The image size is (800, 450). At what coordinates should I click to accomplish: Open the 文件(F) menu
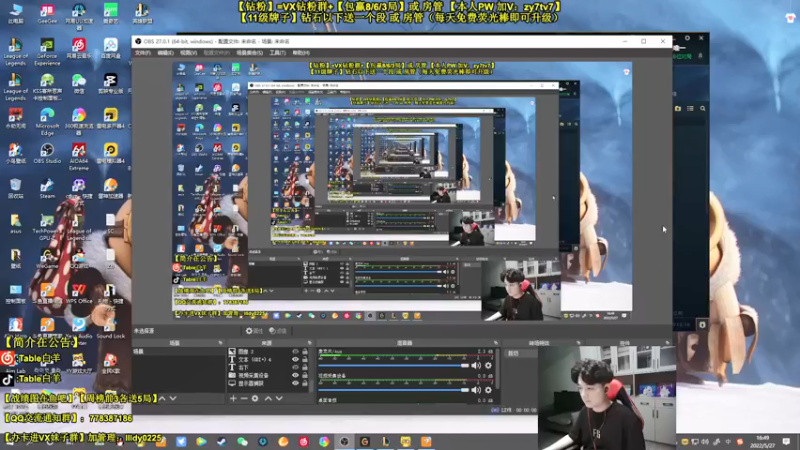(x=143, y=53)
